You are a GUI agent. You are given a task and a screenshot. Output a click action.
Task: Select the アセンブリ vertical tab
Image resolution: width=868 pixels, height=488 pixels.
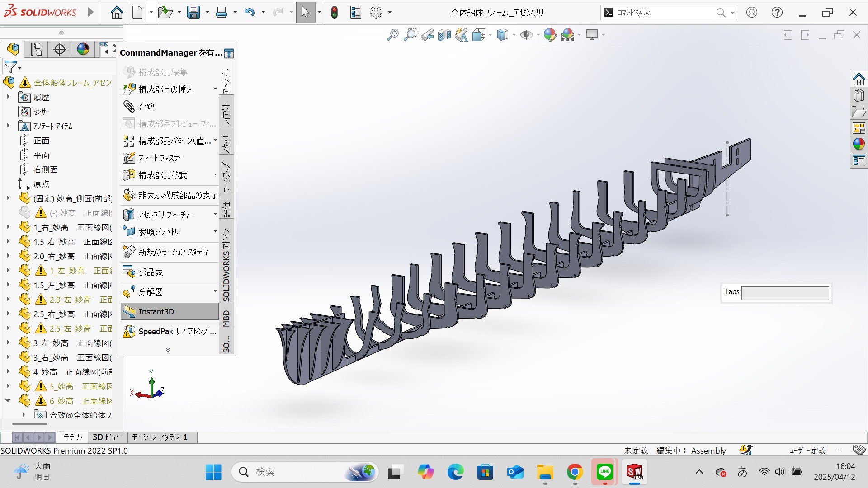click(226, 80)
